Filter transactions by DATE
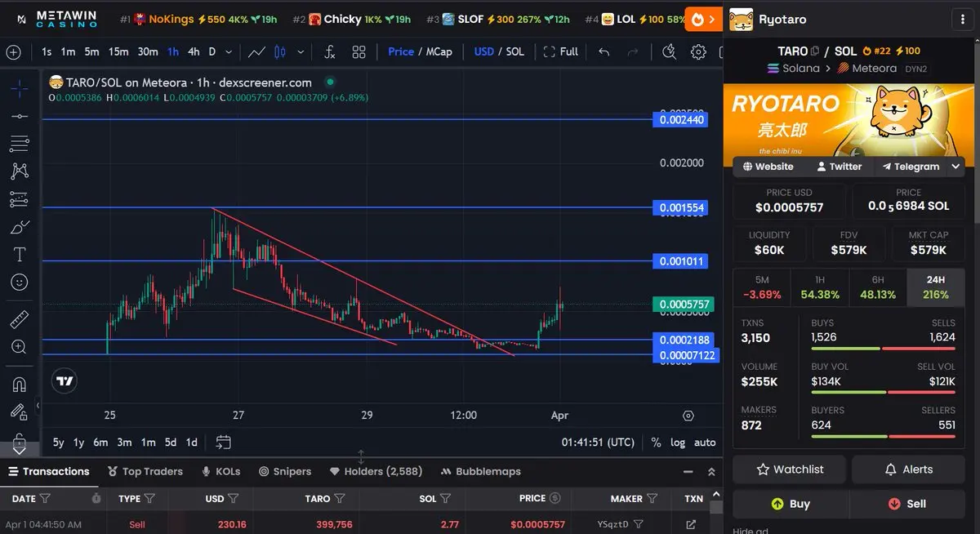The image size is (980, 534). [x=45, y=498]
